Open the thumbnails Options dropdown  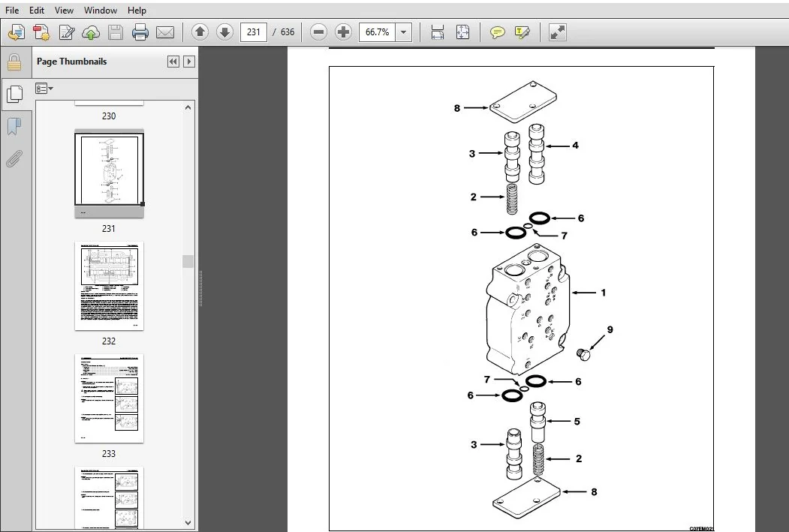coord(44,89)
